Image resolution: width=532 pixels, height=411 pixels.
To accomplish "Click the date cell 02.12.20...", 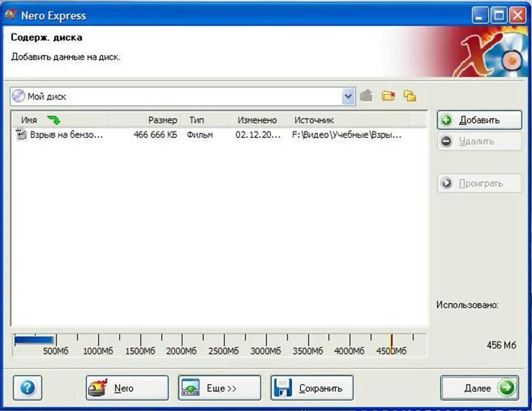I will click(258, 135).
